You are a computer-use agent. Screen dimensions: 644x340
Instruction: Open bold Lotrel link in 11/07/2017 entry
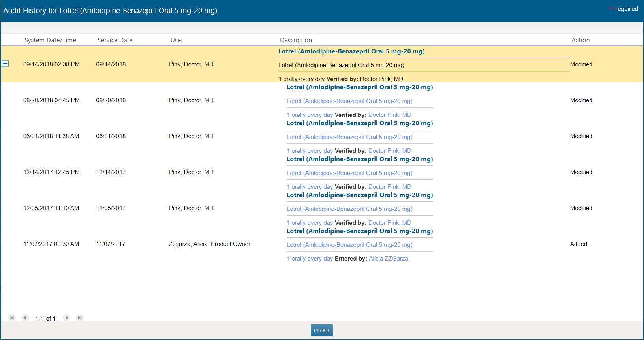359,231
